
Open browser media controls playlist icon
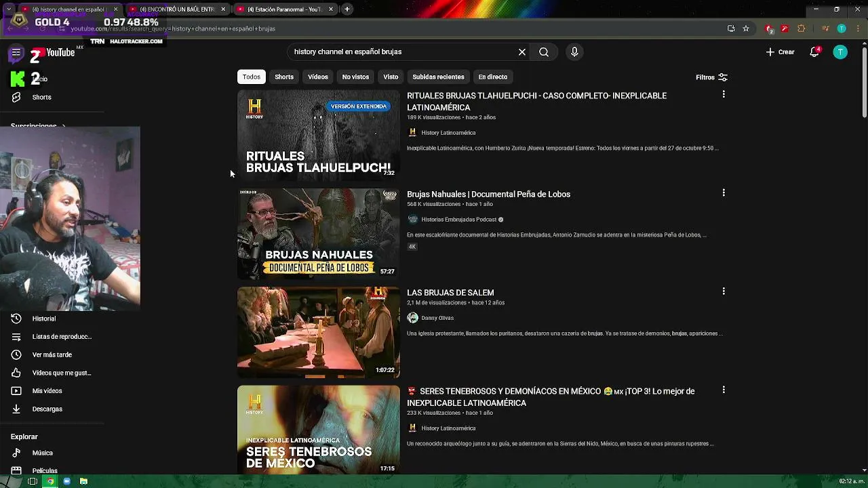pyautogui.click(x=825, y=28)
